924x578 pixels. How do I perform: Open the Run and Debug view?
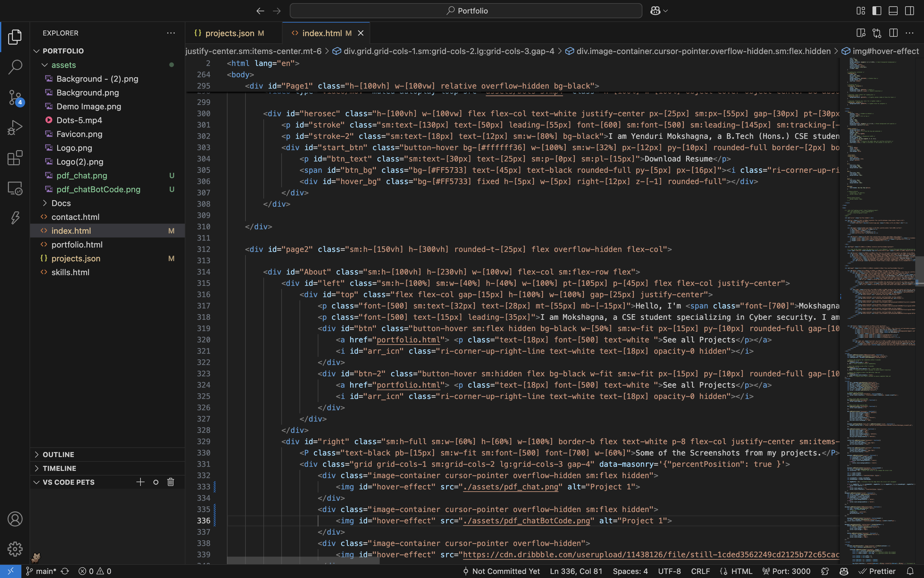click(14, 128)
